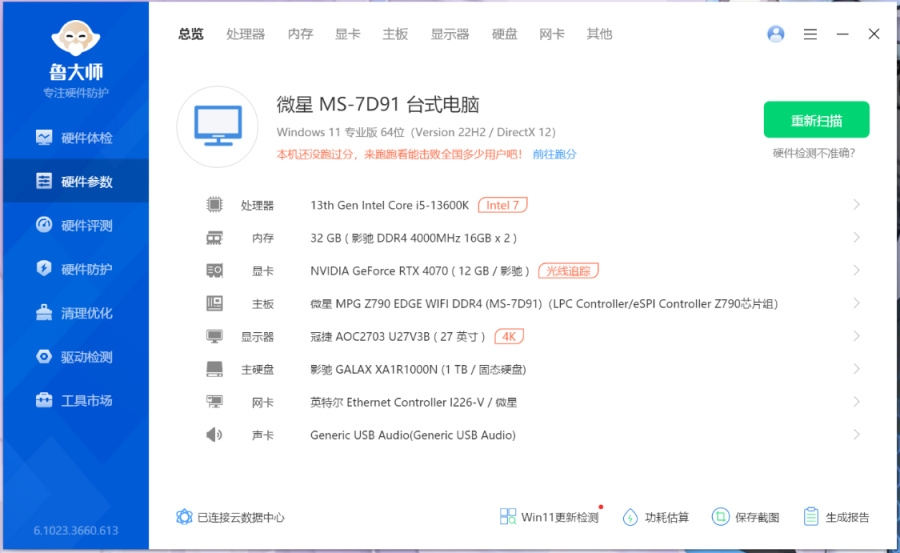Viewport: 900px width, 553px height.
Task: Open 清理优化 cleanup section
Action: [75, 313]
